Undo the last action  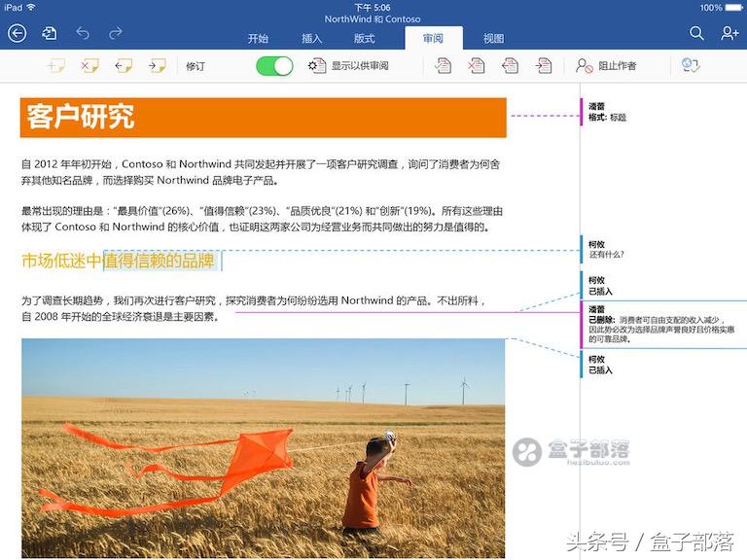tap(83, 34)
